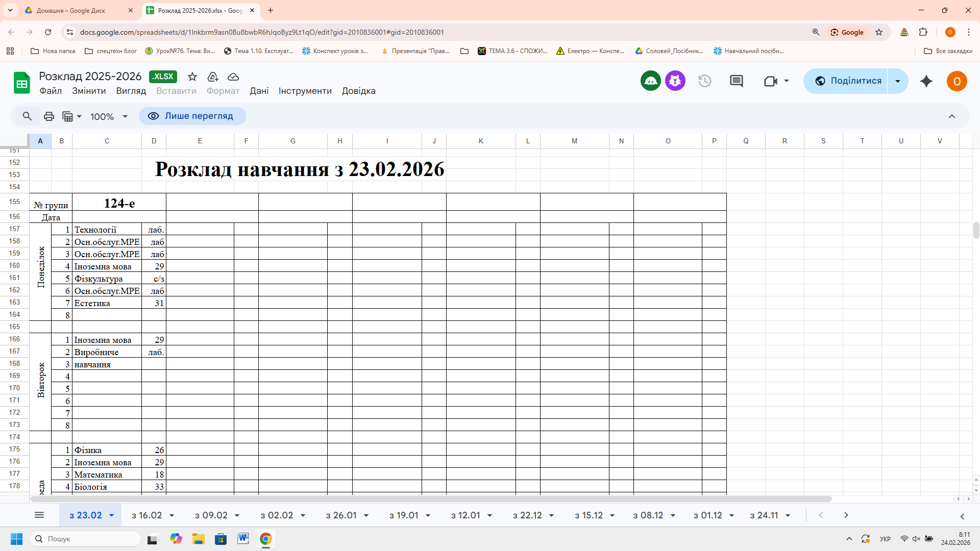The image size is (980, 551).
Task: Open version history clock icon
Action: (x=704, y=81)
